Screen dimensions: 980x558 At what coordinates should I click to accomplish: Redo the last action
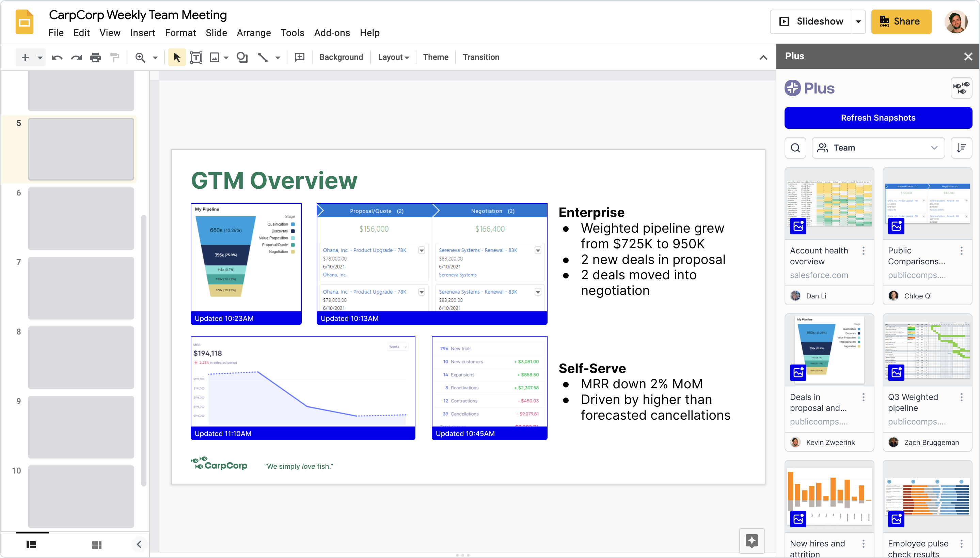(76, 58)
